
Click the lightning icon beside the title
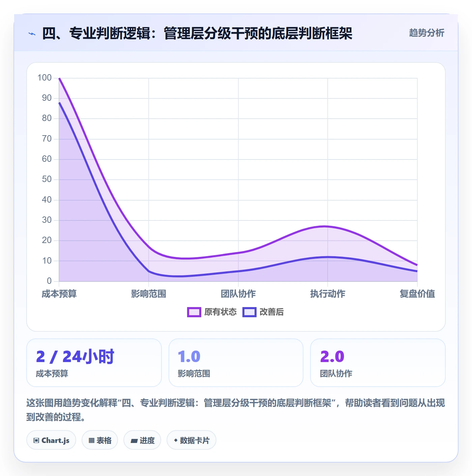32,34
